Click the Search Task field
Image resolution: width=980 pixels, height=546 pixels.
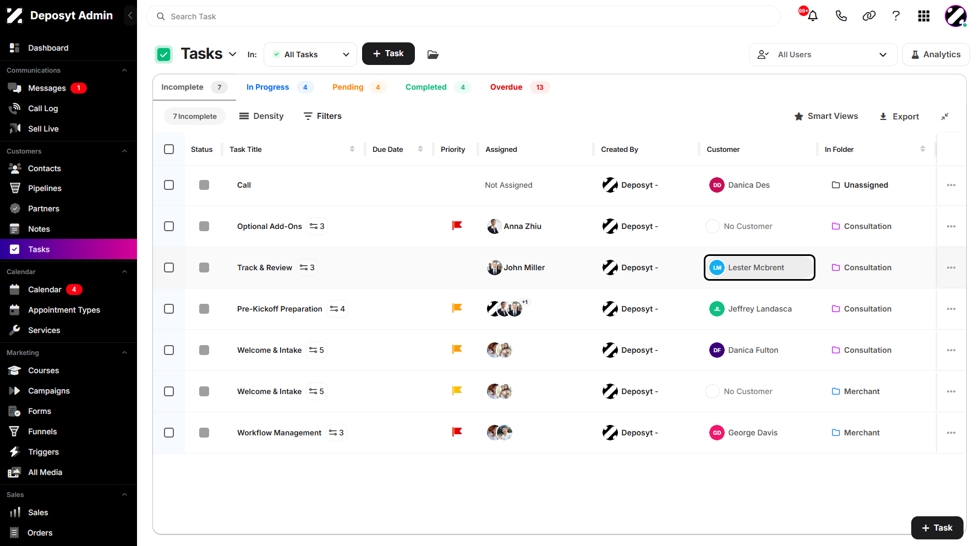pyautogui.click(x=463, y=17)
